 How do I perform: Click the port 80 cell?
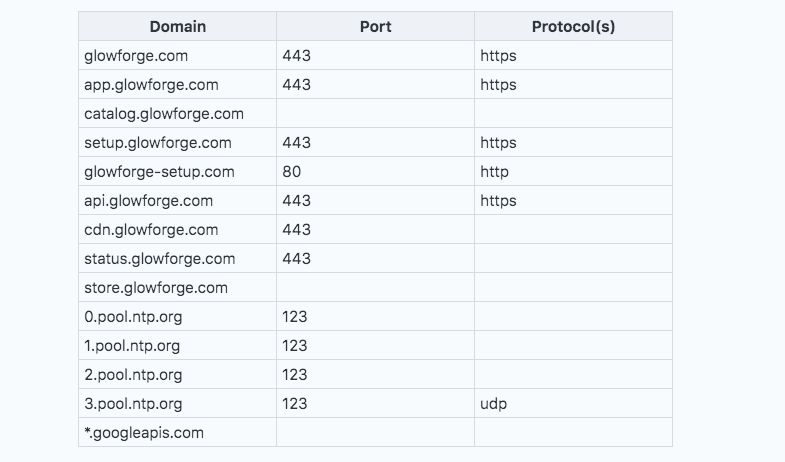(292, 172)
